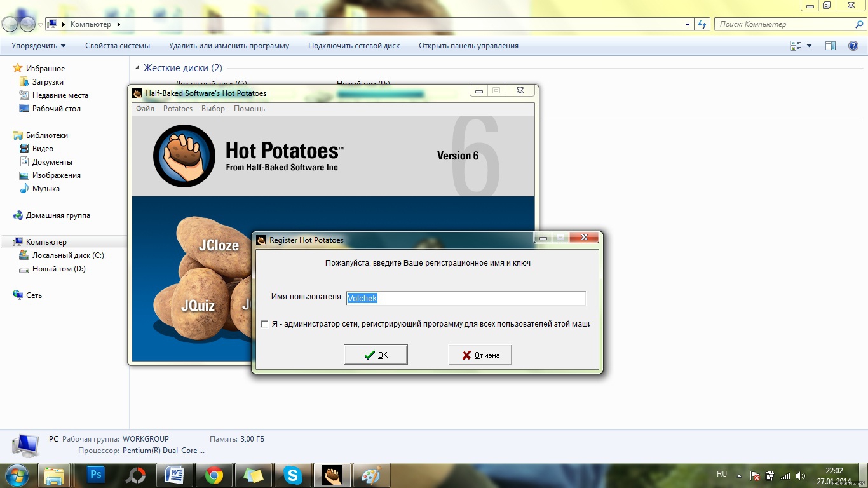This screenshot has height=488, width=868.
Task: Open Paint from the taskbar
Action: 371,475
